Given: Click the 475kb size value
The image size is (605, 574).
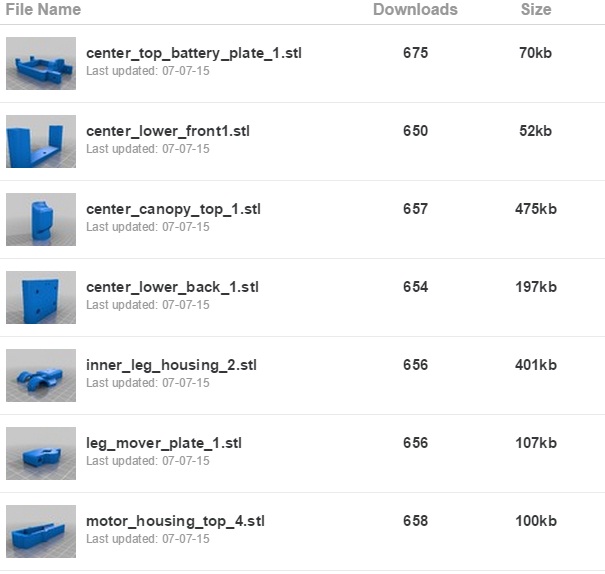Looking at the screenshot, I should [536, 209].
